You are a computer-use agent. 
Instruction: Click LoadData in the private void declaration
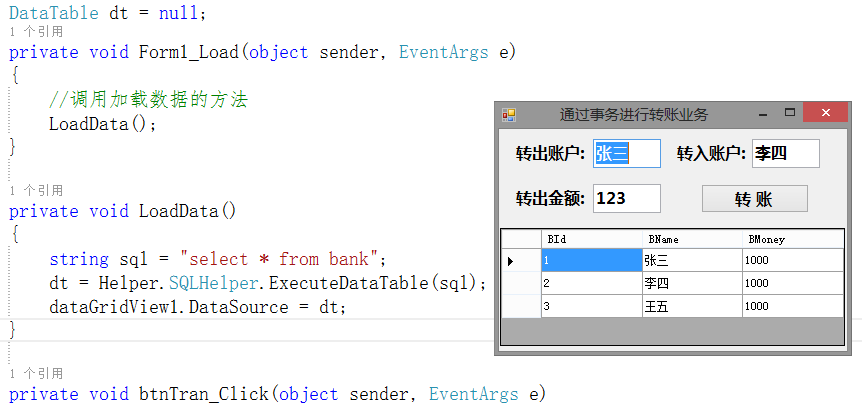click(179, 212)
